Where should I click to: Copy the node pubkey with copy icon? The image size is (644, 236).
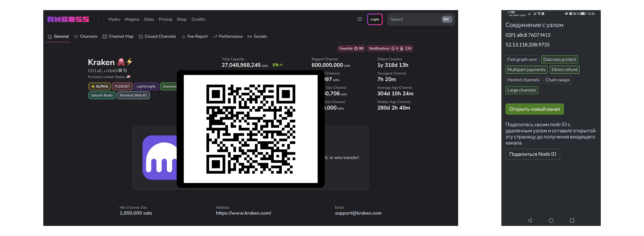(125, 70)
